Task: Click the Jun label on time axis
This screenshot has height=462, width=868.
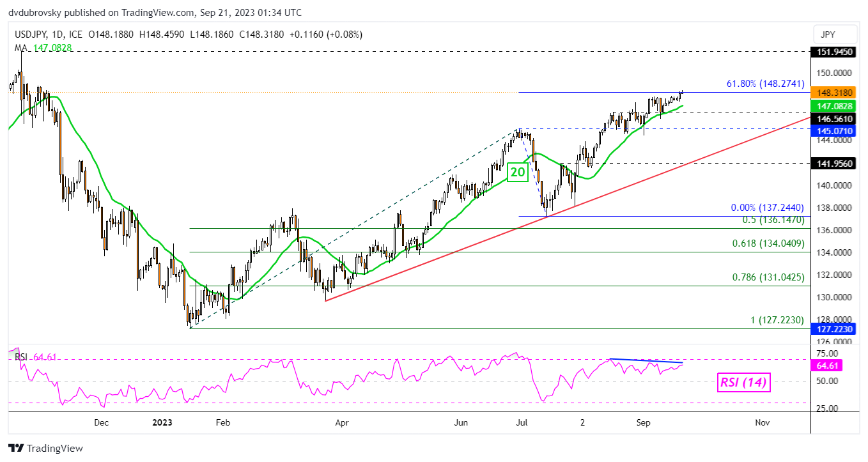Action: coord(461,422)
